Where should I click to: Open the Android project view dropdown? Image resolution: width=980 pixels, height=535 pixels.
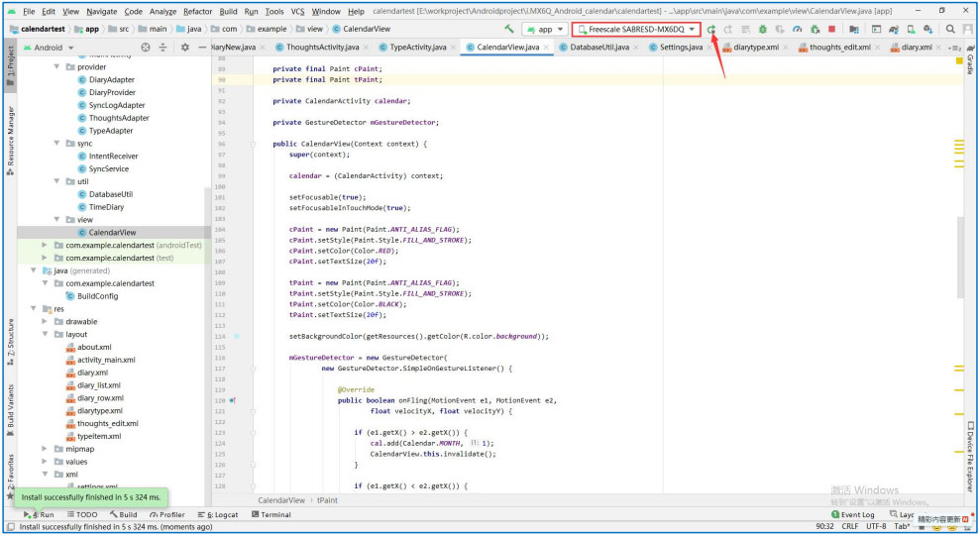pyautogui.click(x=49, y=48)
